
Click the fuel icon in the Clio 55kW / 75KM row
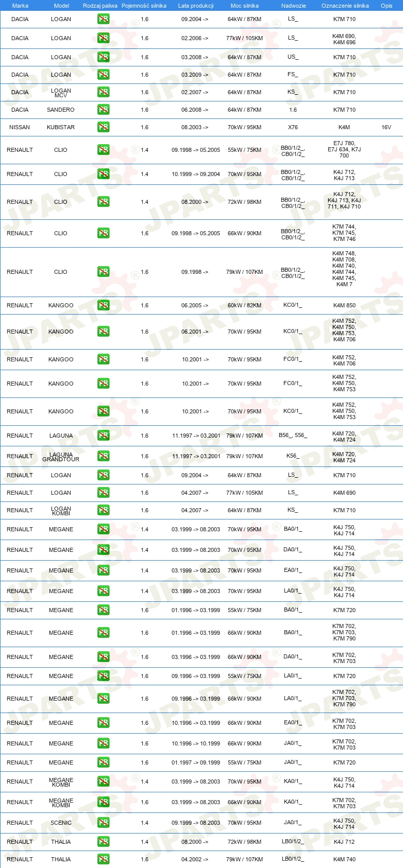click(103, 150)
